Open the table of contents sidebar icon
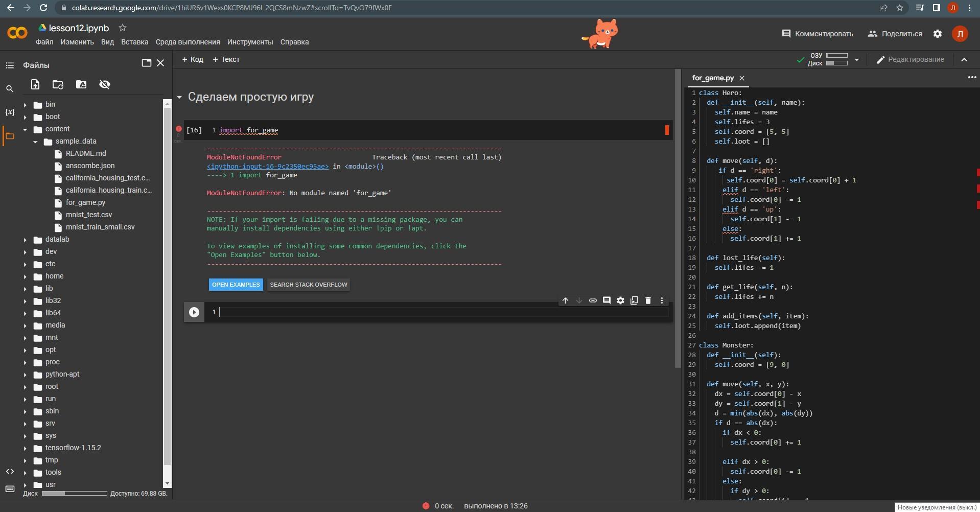Viewport: 980px width, 512px height. tap(10, 65)
